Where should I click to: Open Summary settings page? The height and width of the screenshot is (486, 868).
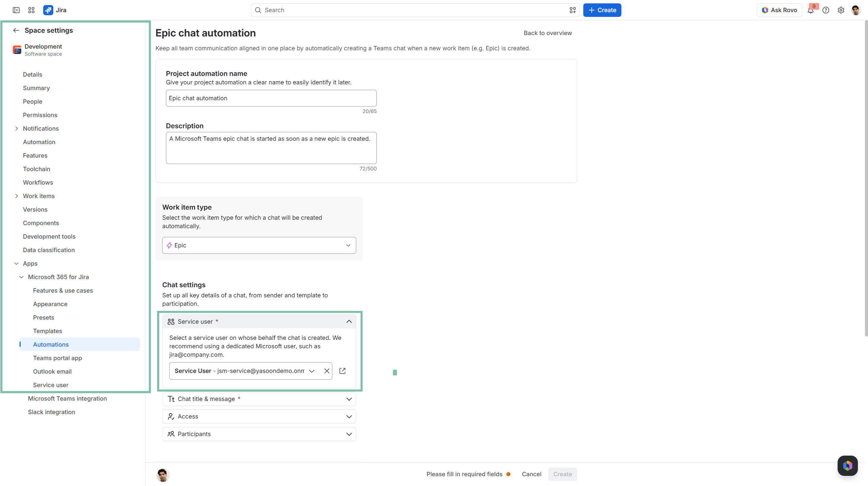[36, 88]
